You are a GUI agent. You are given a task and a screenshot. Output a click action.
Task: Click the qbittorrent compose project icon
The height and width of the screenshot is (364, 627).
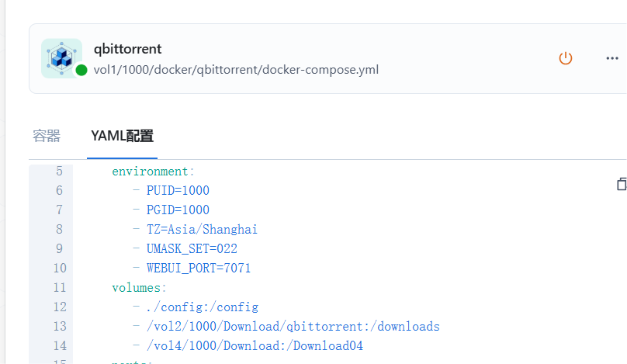61,58
